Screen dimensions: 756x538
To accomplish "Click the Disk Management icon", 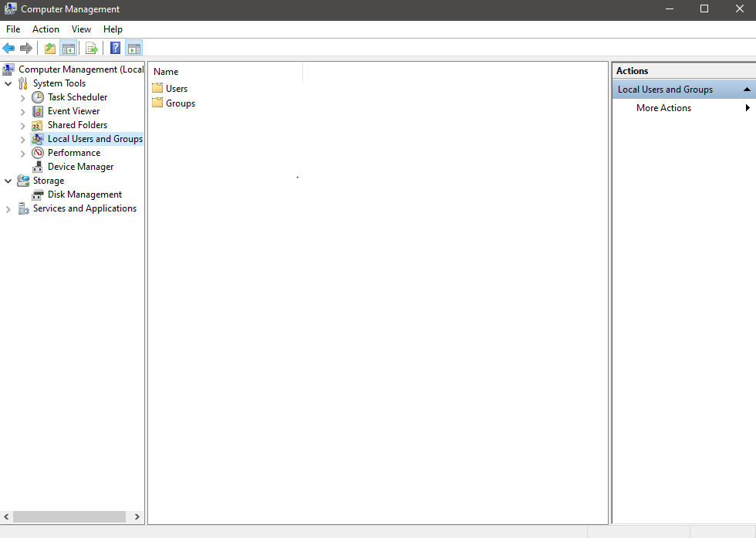I will (x=38, y=195).
